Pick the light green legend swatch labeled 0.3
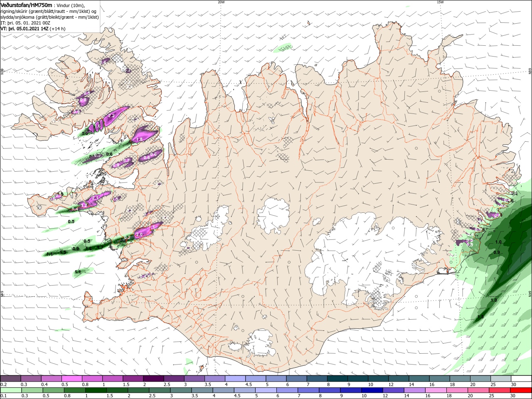The height and width of the screenshot is (399, 532). click(x=32, y=390)
